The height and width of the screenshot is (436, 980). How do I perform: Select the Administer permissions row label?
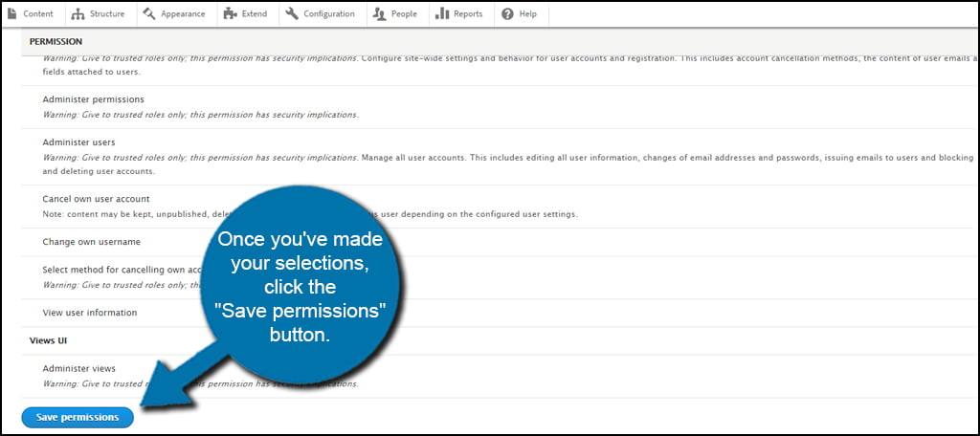(x=93, y=99)
